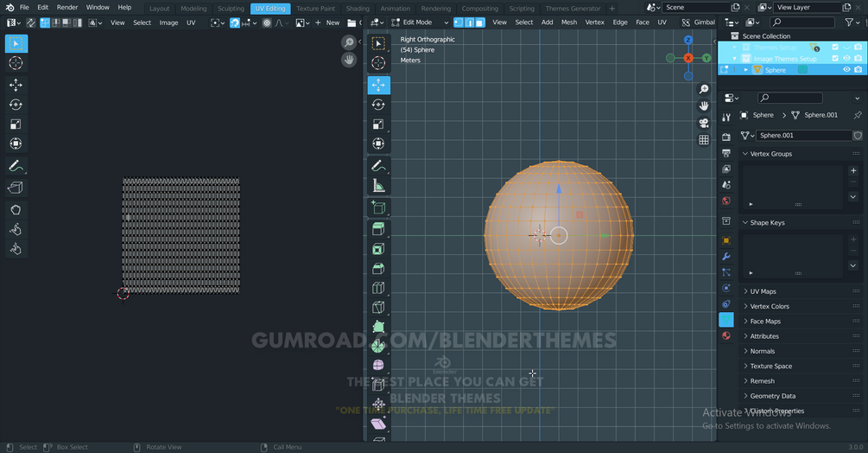Screen dimensions: 868x453
Task: Uncheck the Image Themes Setup collection checkbox
Action: pyautogui.click(x=835, y=58)
